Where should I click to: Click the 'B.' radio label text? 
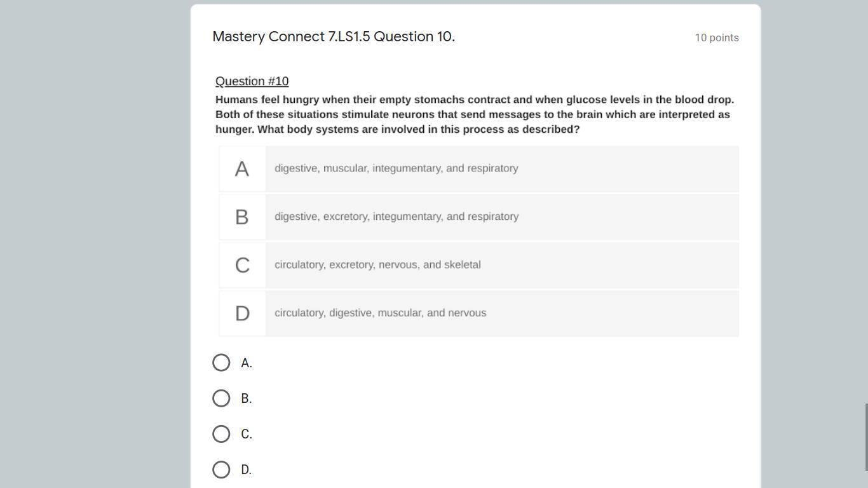(247, 399)
